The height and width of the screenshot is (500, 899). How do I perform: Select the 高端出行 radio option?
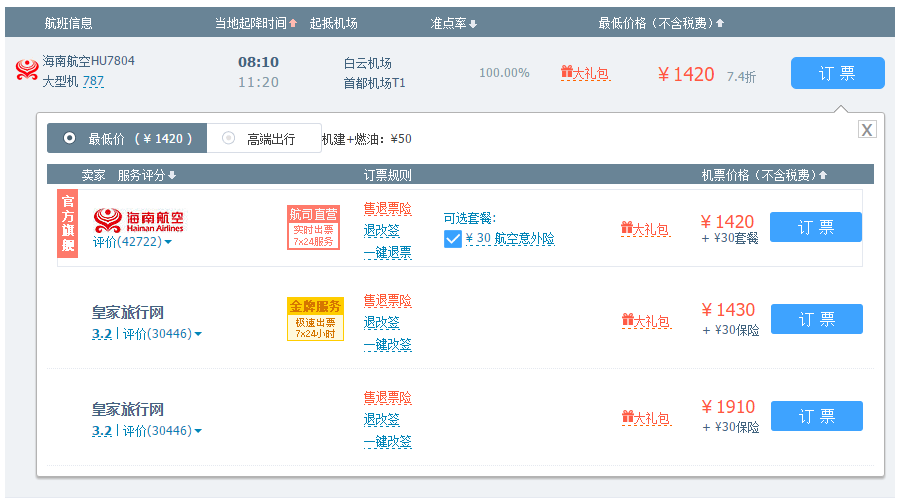(x=264, y=138)
